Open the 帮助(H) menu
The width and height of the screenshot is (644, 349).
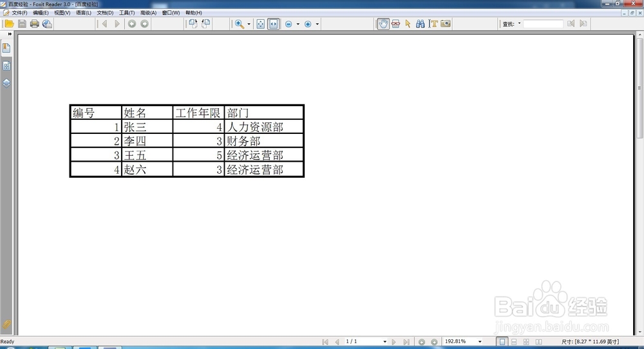point(193,13)
